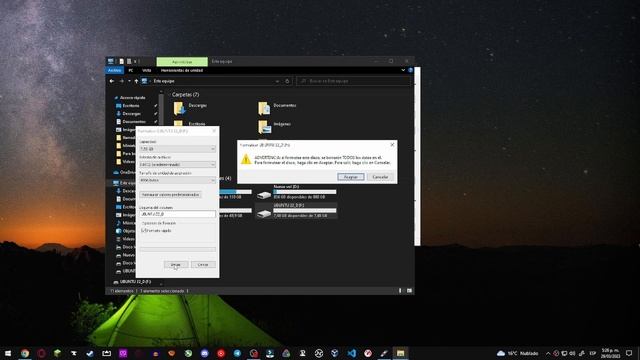Select the green Administrar context tab
640x360 pixels.
tap(182, 62)
